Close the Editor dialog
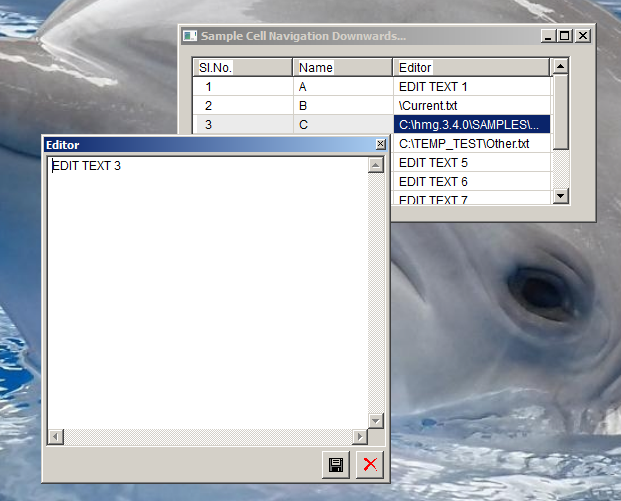The width and height of the screenshot is (621, 501). 380,144
